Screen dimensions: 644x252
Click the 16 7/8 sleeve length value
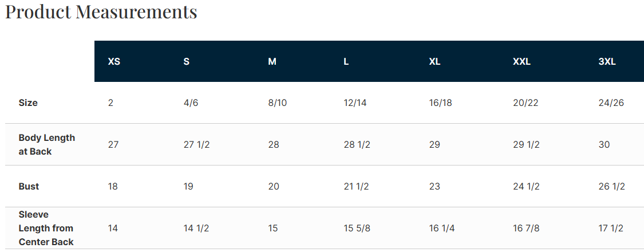coord(526,229)
